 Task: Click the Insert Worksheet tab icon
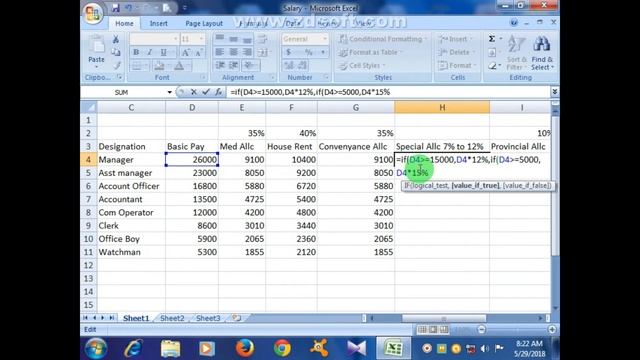click(237, 318)
